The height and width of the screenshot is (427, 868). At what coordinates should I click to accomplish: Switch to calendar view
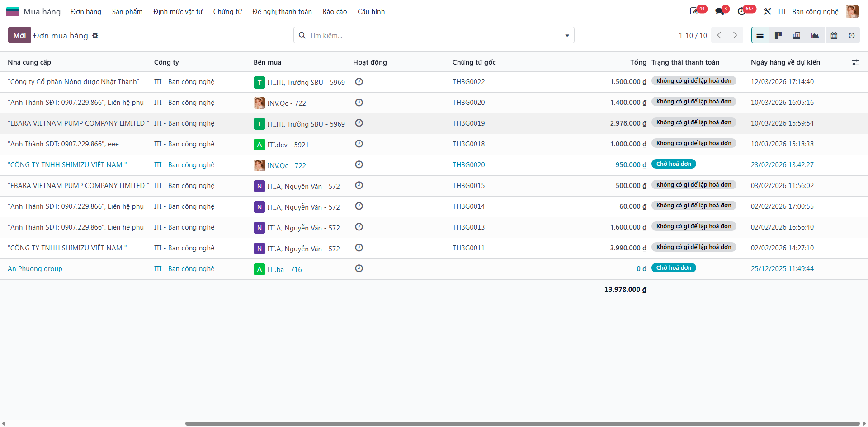click(x=834, y=35)
